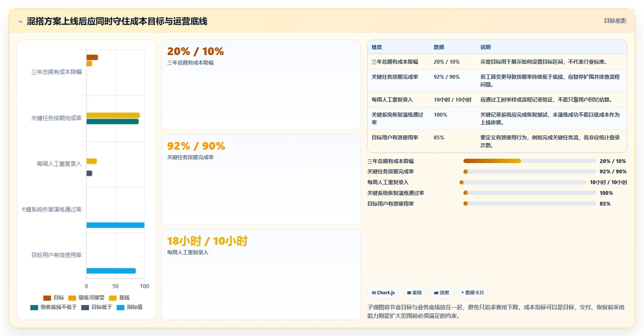Open the 92% / 90% data card
Screen dimensions: 644x336
261,179
